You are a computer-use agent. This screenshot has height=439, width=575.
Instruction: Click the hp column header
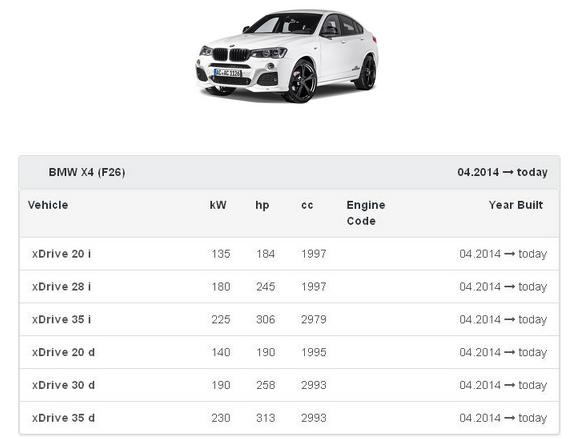(262, 205)
